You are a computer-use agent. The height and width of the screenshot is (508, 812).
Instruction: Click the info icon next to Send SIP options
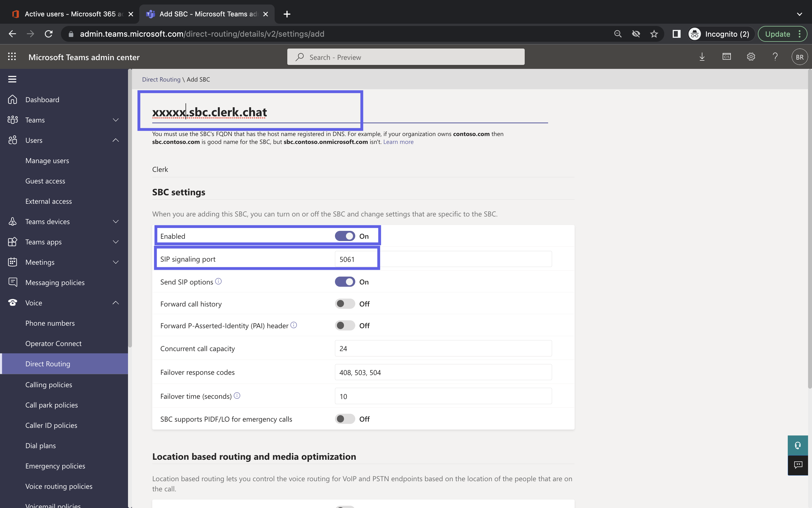coord(219,281)
